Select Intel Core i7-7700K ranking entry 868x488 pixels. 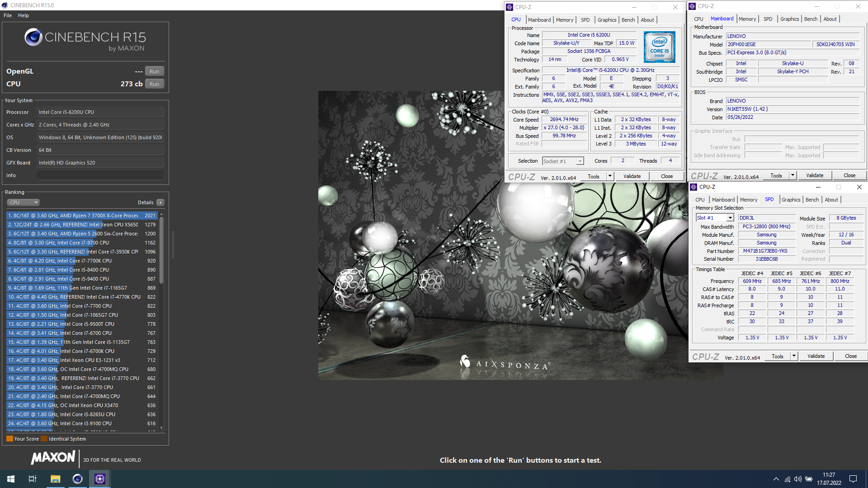click(82, 261)
